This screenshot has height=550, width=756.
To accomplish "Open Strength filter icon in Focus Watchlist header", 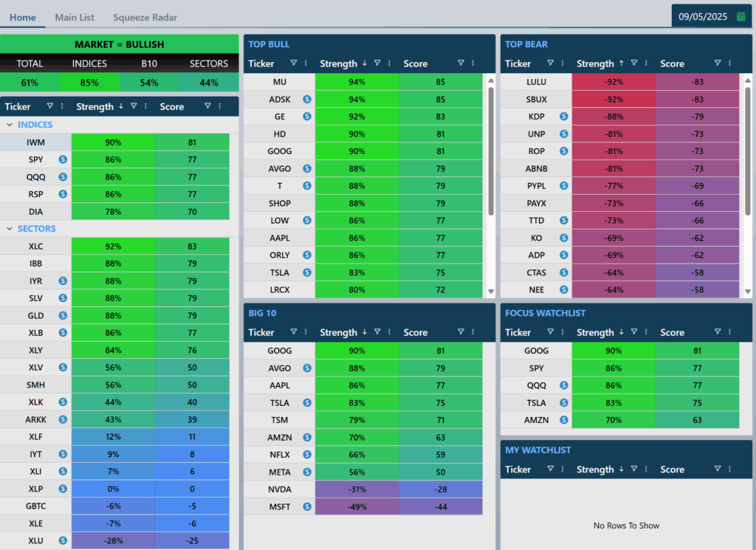I will (633, 331).
